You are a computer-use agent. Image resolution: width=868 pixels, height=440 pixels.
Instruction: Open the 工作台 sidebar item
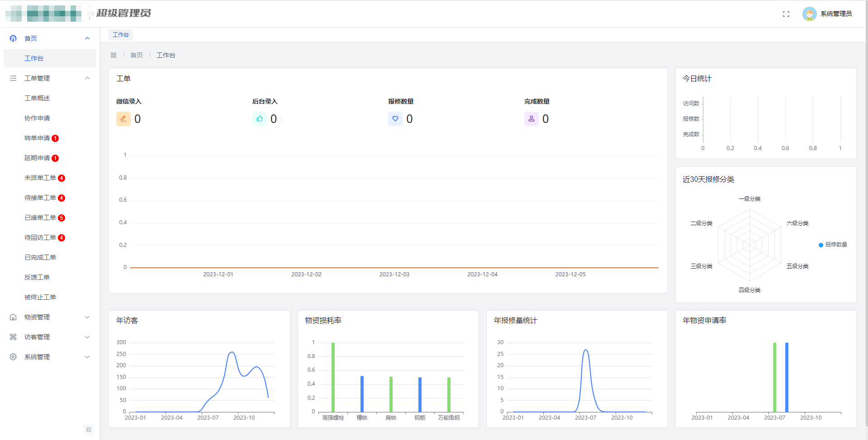coord(50,58)
